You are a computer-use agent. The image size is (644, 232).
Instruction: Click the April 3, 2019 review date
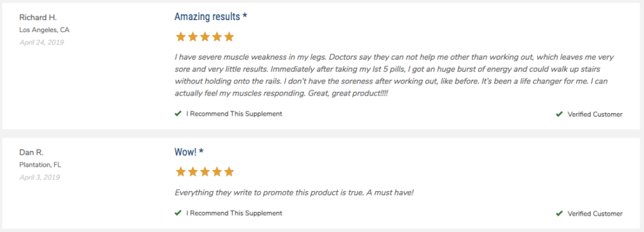point(40,177)
